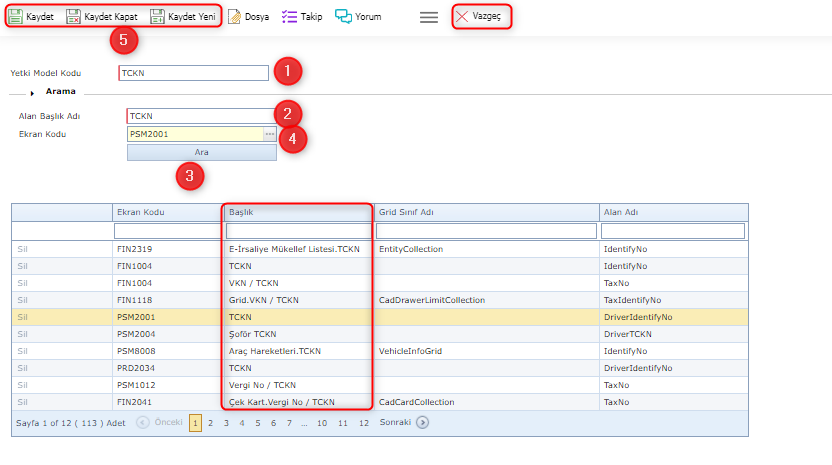Open the hamburger menu in toolbar
This screenshot has width=832, height=465.
pyautogui.click(x=429, y=17)
